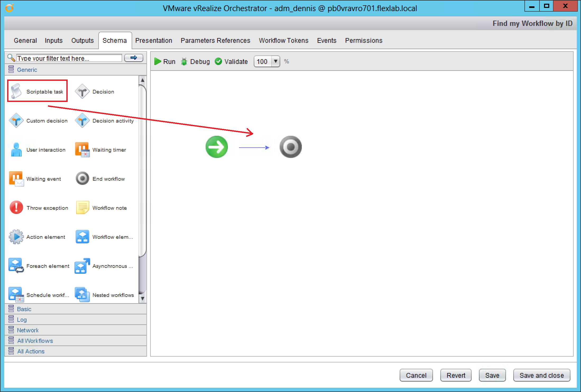
Task: Click the magnifier filter search icon
Action: click(x=11, y=58)
